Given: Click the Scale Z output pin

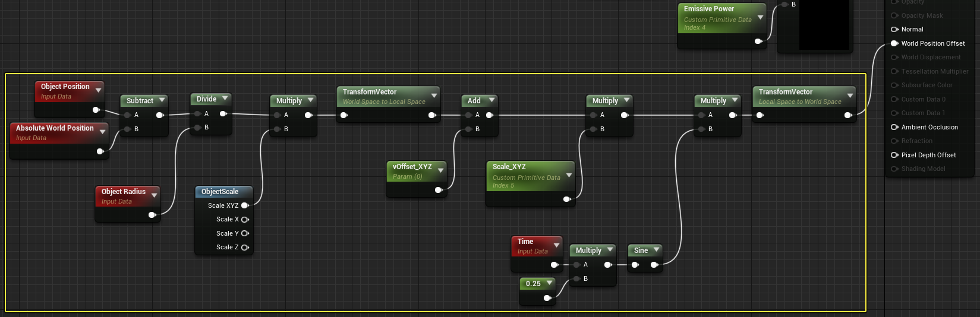Looking at the screenshot, I should point(245,247).
